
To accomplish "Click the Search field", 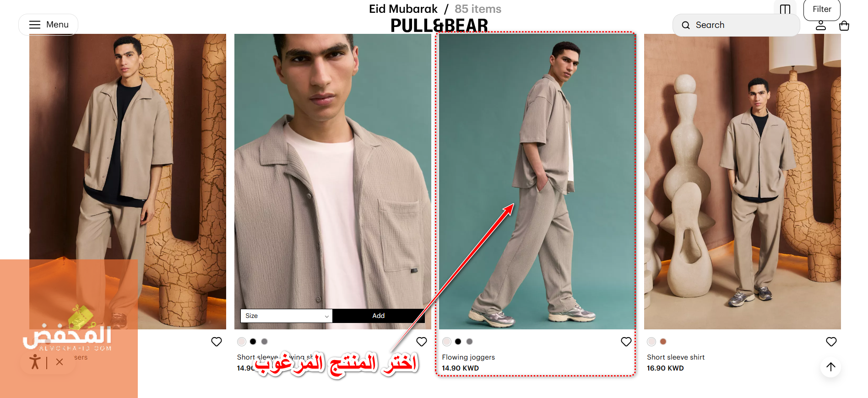I will [736, 25].
